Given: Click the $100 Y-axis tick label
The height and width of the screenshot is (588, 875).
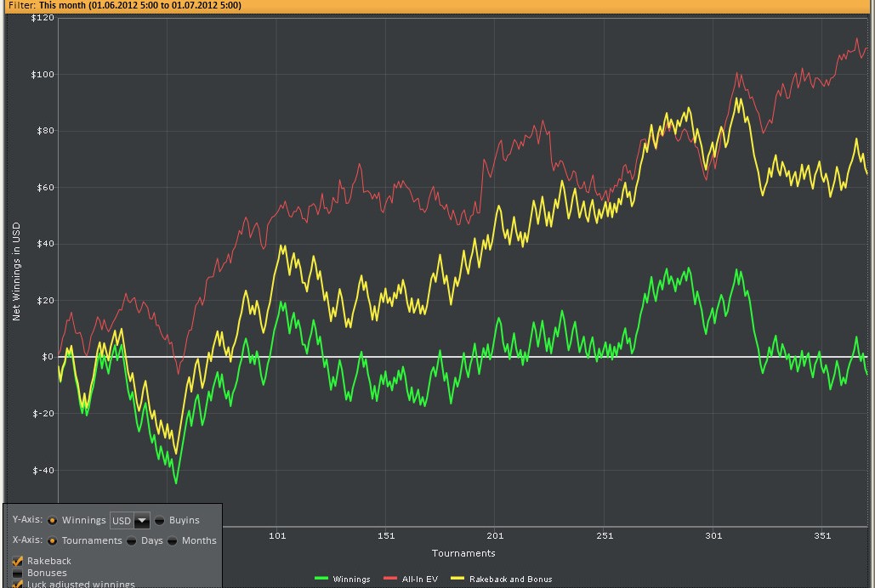Looking at the screenshot, I should tap(43, 75).
